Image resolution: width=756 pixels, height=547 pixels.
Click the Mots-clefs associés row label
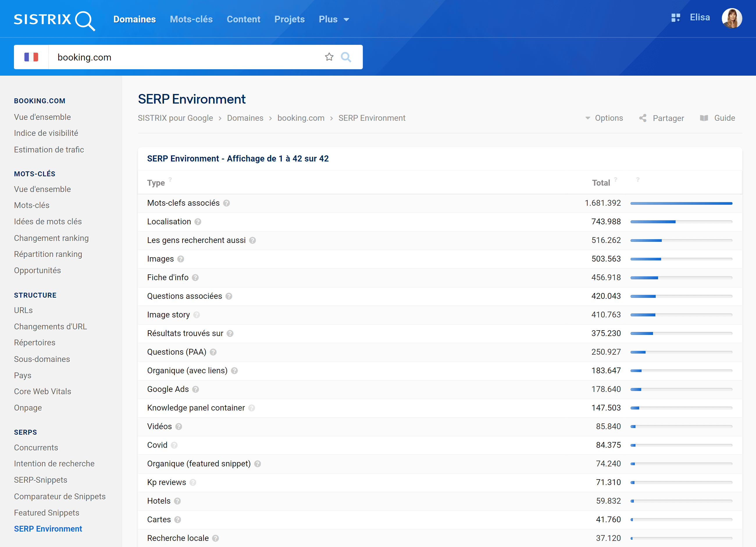click(x=183, y=203)
